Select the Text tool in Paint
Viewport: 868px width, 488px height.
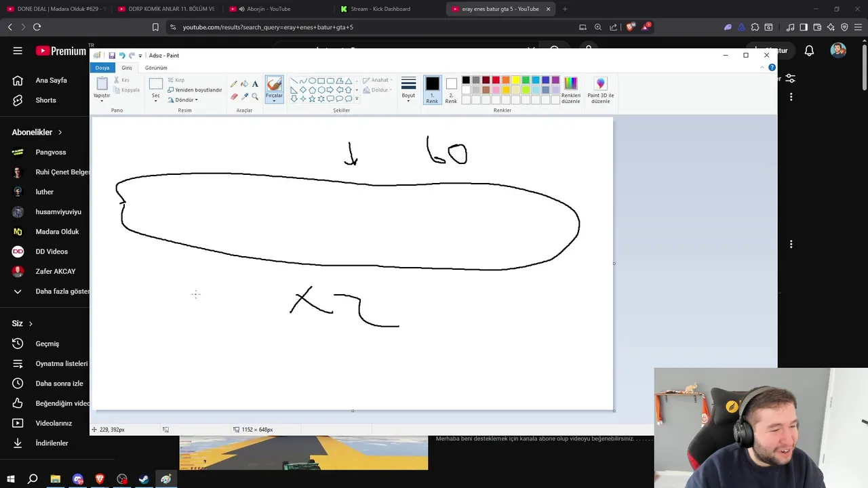click(x=255, y=84)
